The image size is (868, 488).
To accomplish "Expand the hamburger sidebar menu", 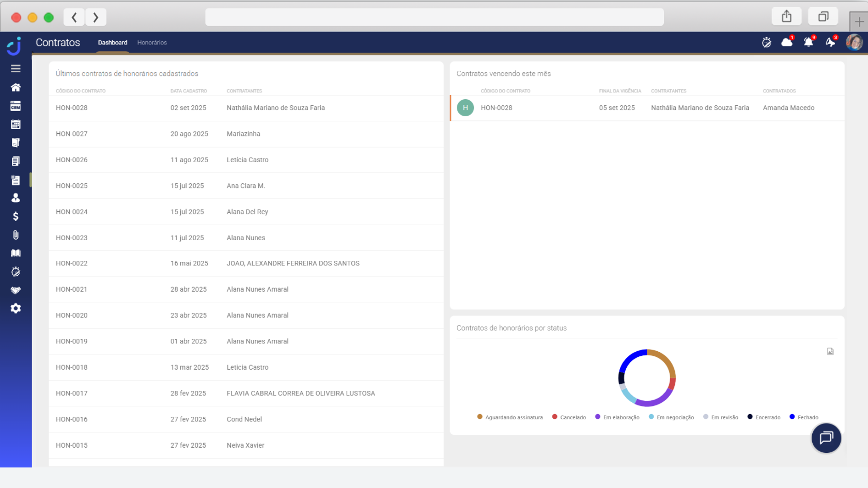I will coord(16,69).
